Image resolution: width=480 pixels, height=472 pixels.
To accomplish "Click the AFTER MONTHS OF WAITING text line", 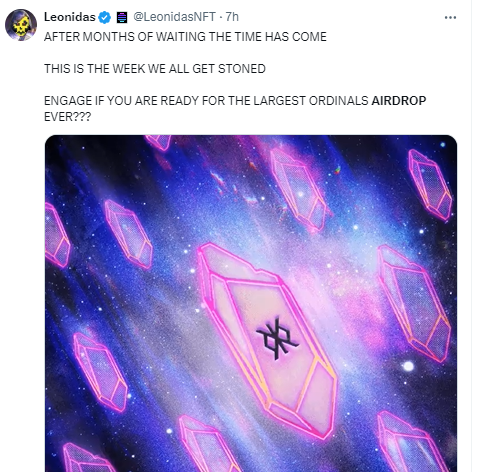I will (185, 37).
